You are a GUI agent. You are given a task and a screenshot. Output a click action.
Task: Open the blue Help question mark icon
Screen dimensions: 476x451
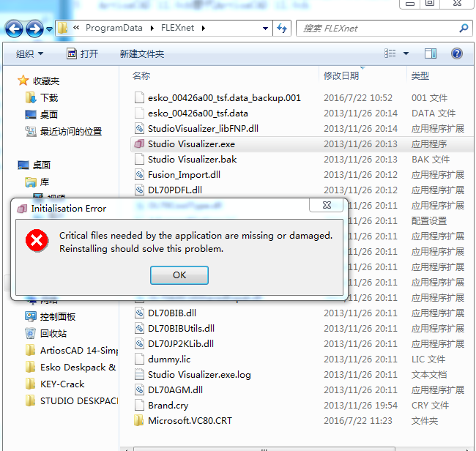click(456, 53)
